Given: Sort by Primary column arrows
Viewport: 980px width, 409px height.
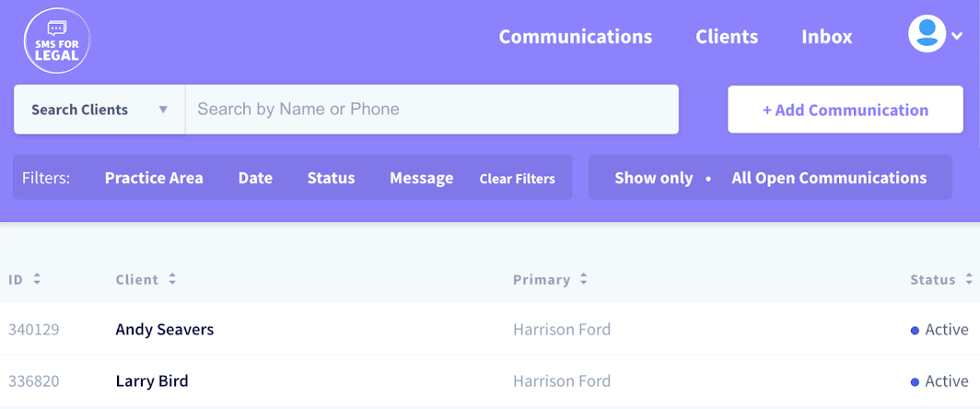Looking at the screenshot, I should tap(583, 279).
